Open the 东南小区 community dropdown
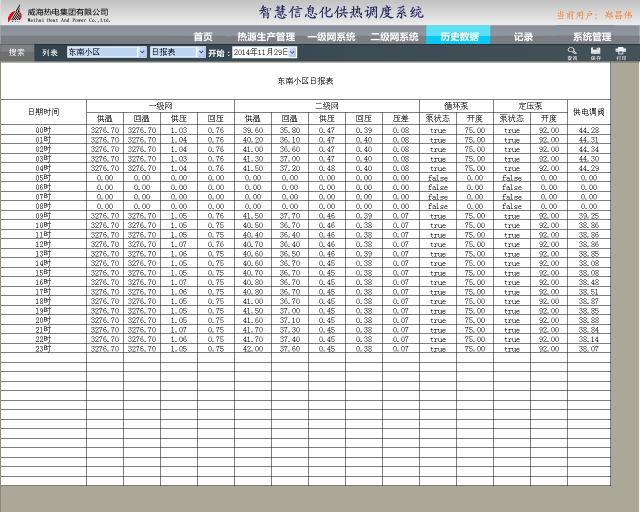The height and width of the screenshot is (512, 640). point(142,52)
